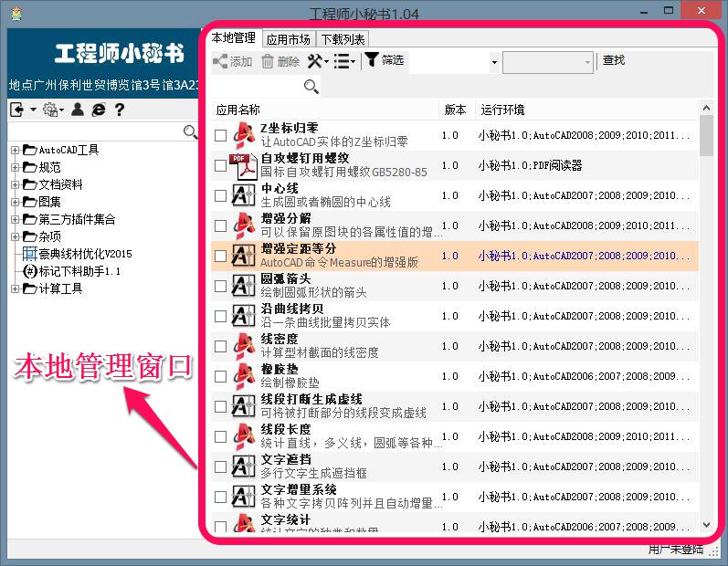Click the question mark help icon
Image resolution: width=728 pixels, height=566 pixels.
coord(120,110)
